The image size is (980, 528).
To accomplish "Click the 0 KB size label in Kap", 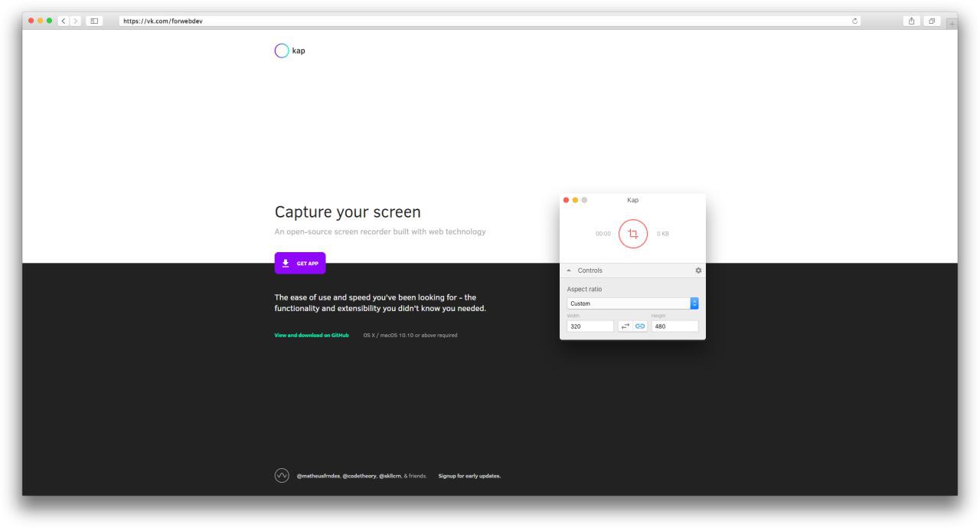I will pos(662,234).
